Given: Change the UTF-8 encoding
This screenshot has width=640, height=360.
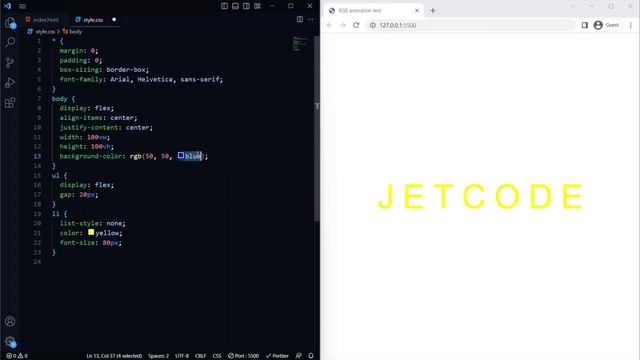Looking at the screenshot, I should click(182, 356).
